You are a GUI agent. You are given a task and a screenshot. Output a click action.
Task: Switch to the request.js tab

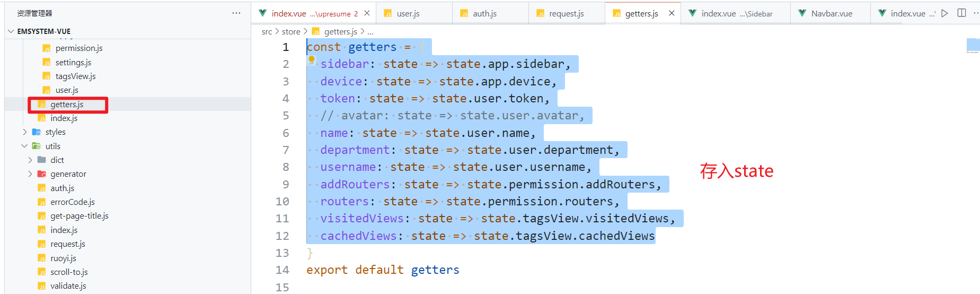click(566, 14)
